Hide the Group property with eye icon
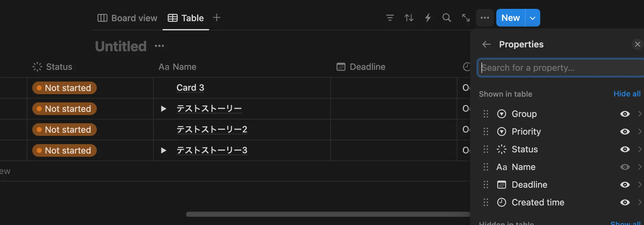The height and width of the screenshot is (225, 644). click(x=625, y=114)
